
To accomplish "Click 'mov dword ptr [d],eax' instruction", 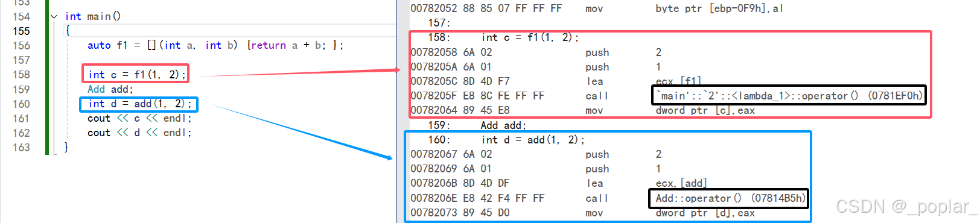I will click(x=670, y=213).
